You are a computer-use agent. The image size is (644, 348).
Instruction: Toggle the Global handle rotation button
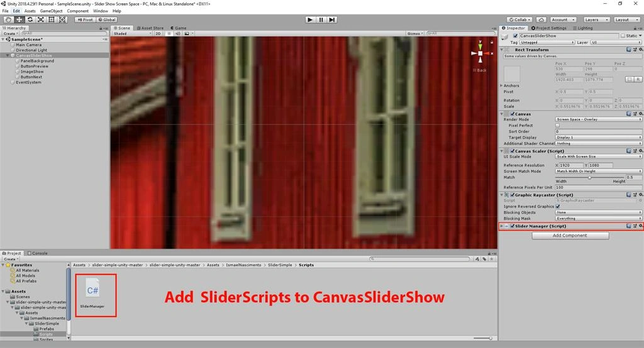point(107,19)
